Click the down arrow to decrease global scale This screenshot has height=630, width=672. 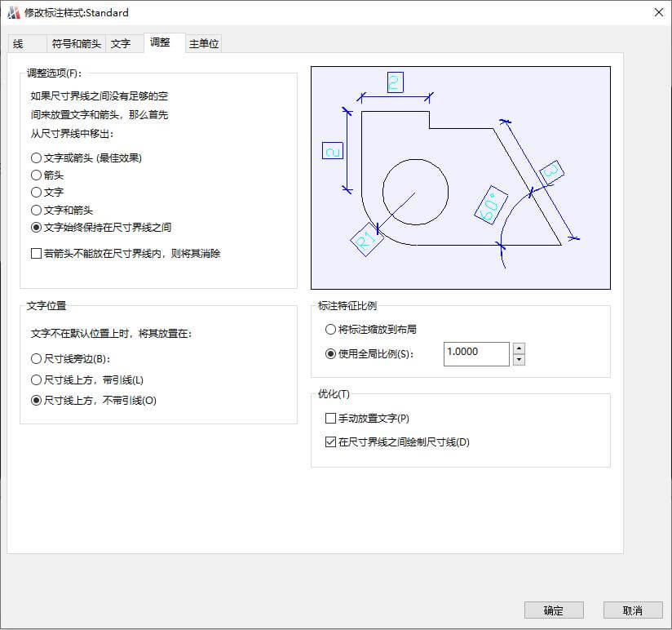(x=519, y=358)
